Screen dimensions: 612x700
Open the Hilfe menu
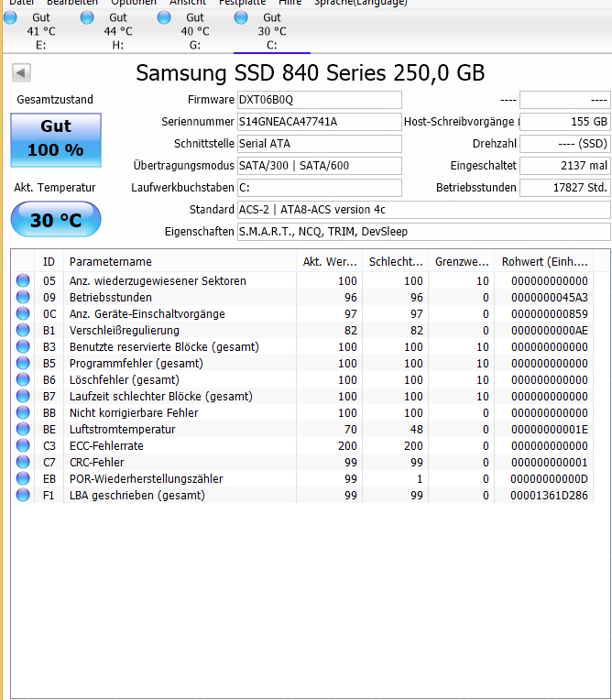(x=290, y=2)
